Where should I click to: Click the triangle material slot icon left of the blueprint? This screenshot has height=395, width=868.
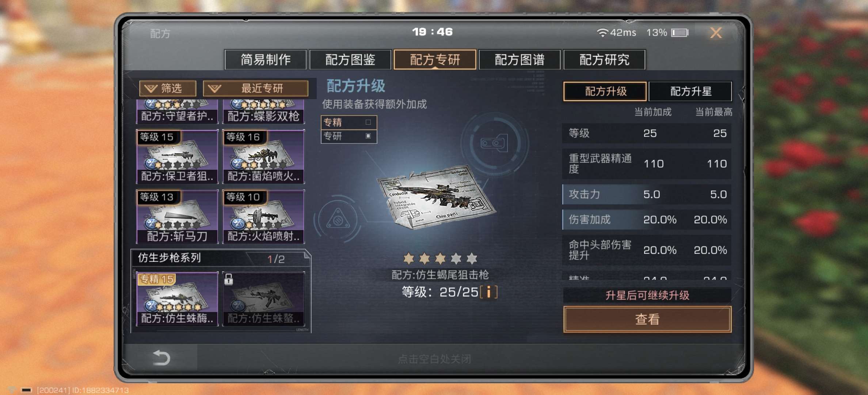338,219
